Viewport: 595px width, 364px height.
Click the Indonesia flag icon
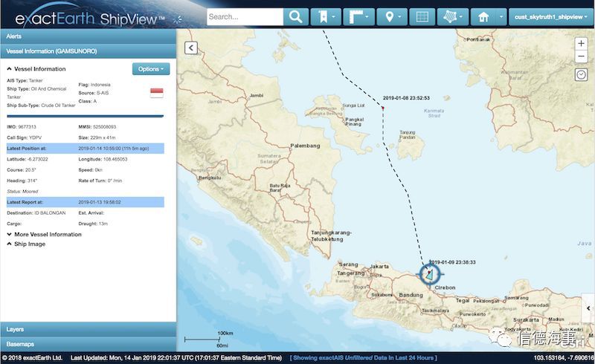157,93
